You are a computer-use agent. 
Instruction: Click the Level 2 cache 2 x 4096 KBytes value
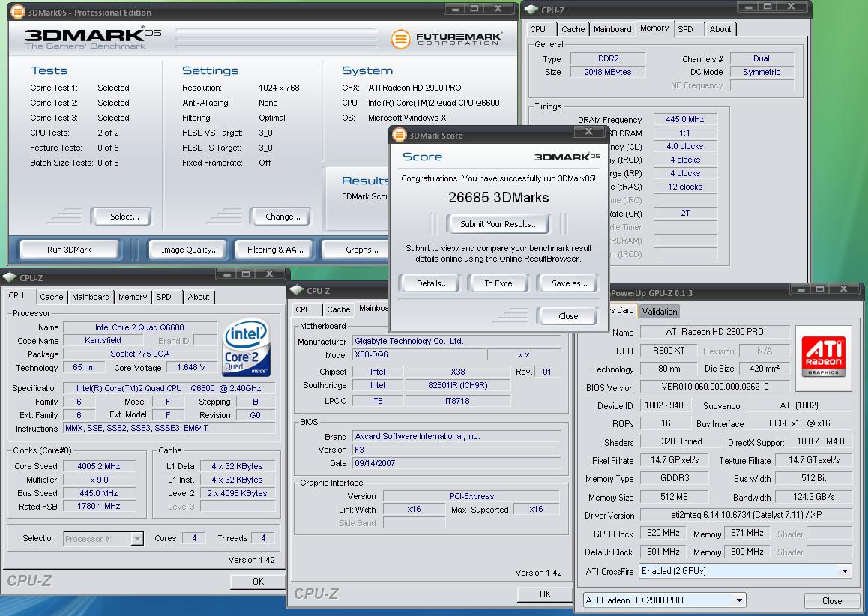coord(238,493)
